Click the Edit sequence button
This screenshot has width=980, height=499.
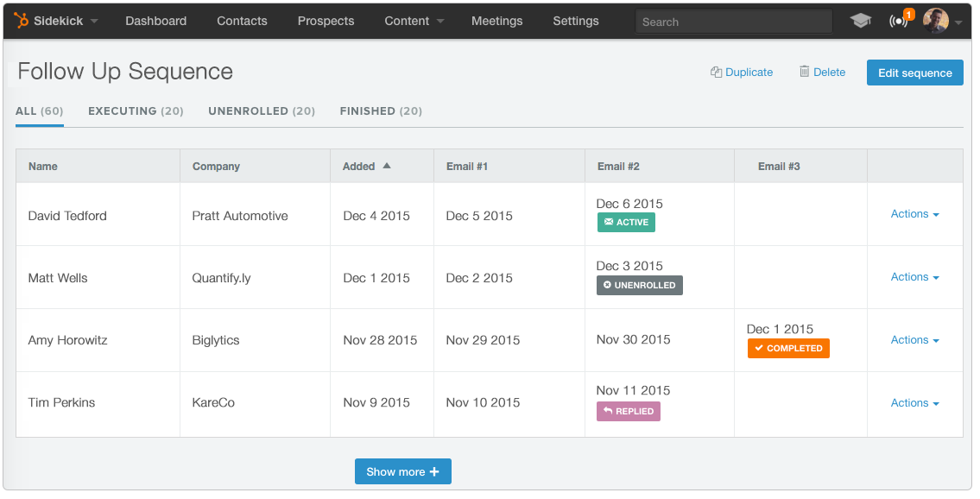[914, 73]
